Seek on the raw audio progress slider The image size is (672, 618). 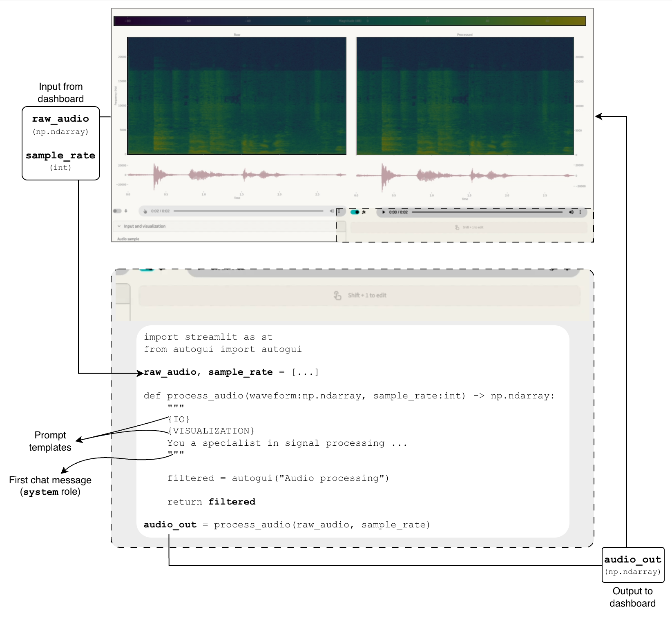pyautogui.click(x=248, y=211)
